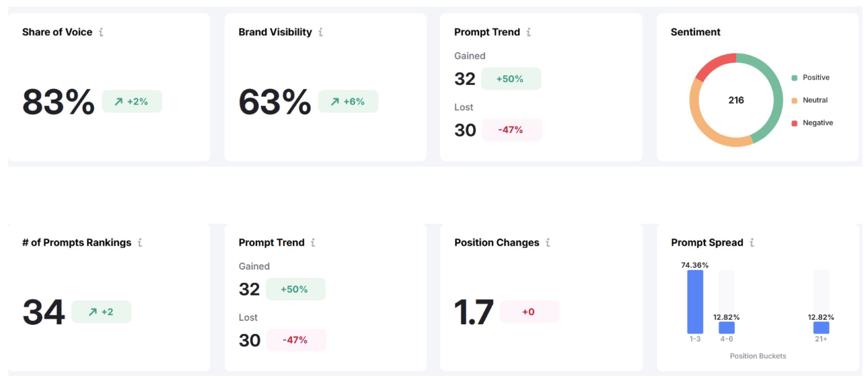Click the Share of Voice info icon
Screen dimensions: 868x381
[x=101, y=32]
